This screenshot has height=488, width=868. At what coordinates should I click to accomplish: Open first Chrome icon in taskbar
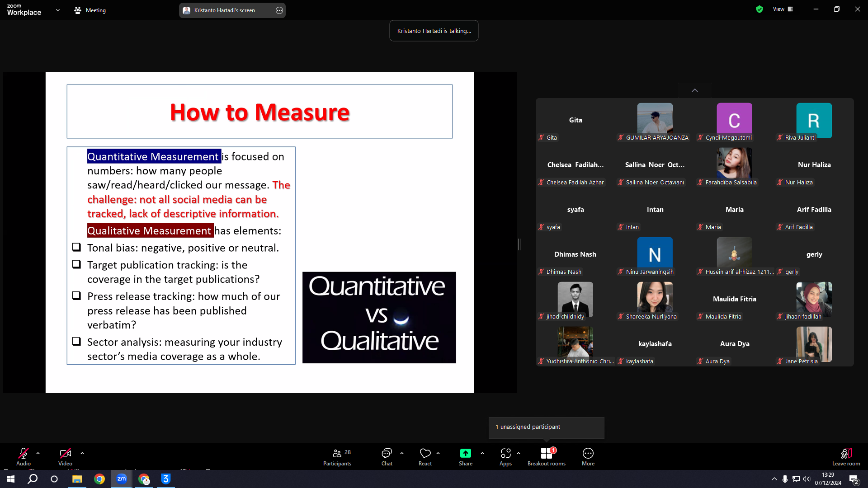point(99,479)
